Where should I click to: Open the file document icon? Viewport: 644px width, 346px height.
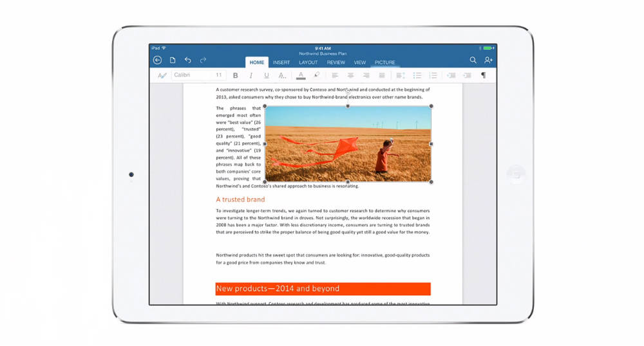tap(173, 60)
